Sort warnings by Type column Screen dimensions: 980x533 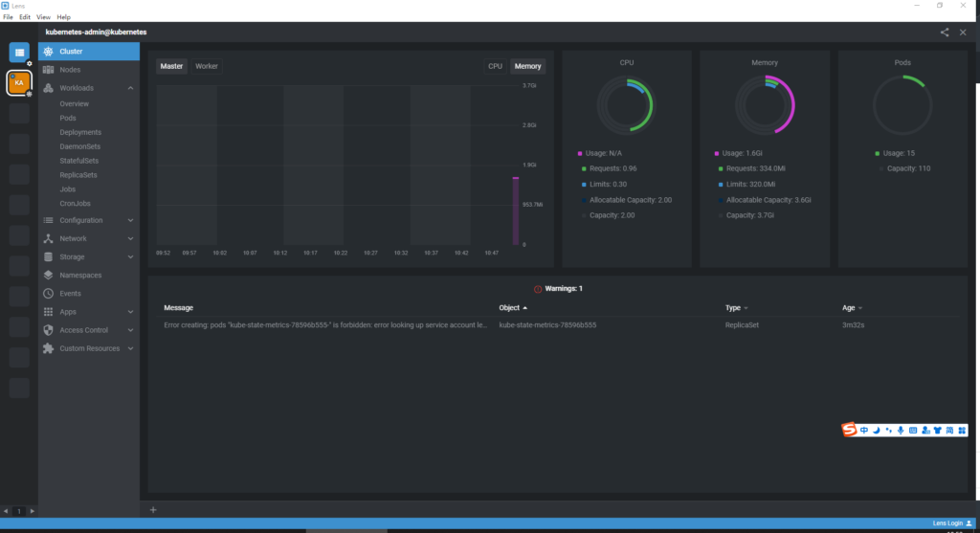point(736,308)
